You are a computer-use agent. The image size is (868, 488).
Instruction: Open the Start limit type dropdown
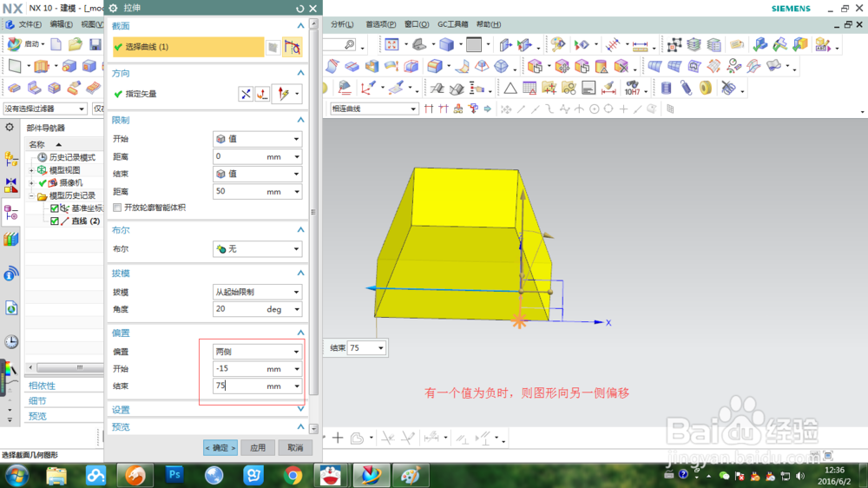[258, 139]
